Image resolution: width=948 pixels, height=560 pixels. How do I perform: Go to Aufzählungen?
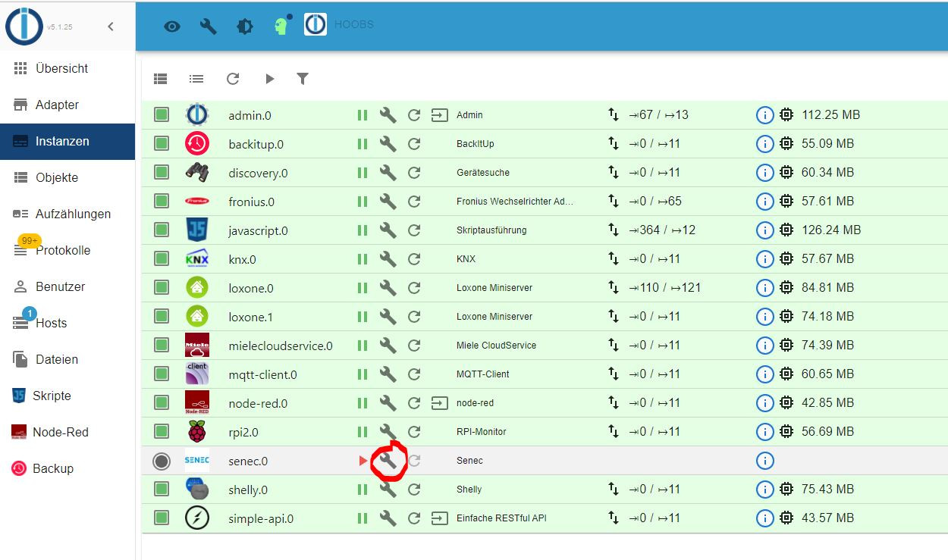pyautogui.click(x=67, y=214)
